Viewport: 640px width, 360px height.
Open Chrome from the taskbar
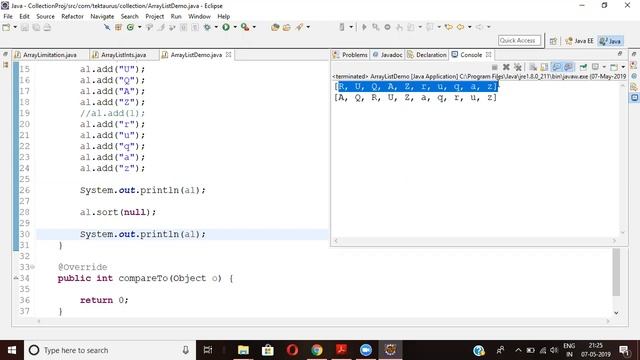(317, 350)
